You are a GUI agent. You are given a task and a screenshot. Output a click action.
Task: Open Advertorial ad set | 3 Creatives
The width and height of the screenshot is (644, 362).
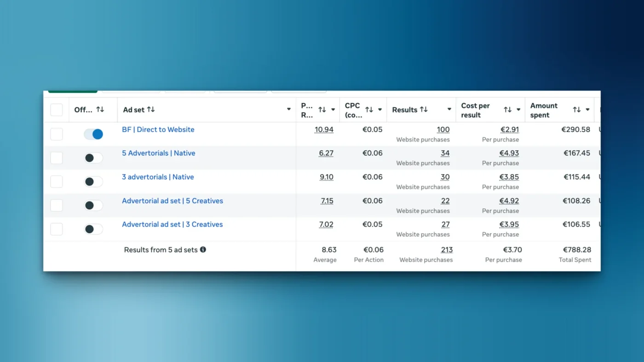[172, 224]
